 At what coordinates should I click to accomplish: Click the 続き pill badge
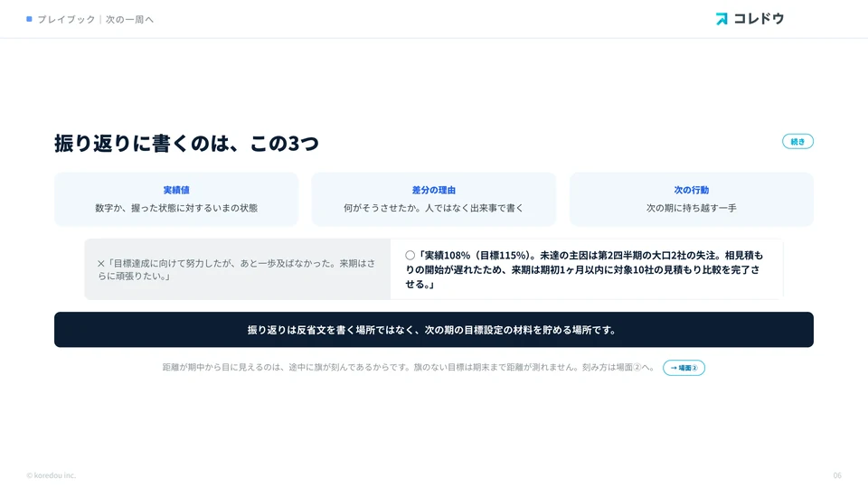coord(797,142)
